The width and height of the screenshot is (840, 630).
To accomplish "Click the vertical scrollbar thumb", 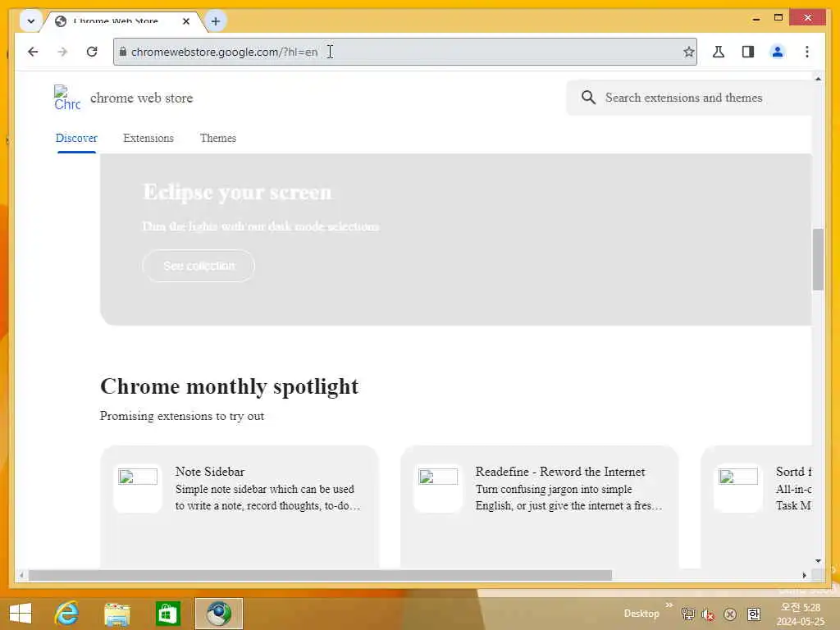I will click(818, 259).
